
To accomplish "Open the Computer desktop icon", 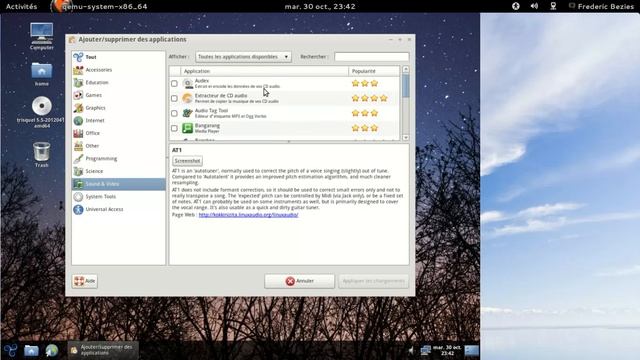I will (x=42, y=33).
